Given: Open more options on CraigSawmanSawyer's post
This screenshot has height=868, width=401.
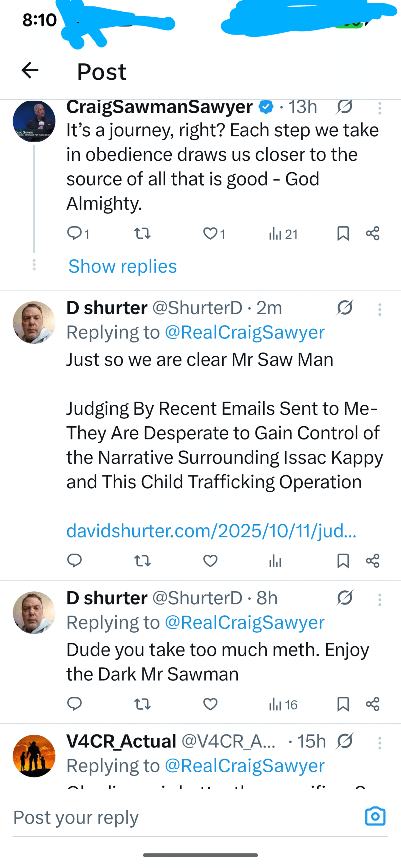Looking at the screenshot, I should (380, 108).
